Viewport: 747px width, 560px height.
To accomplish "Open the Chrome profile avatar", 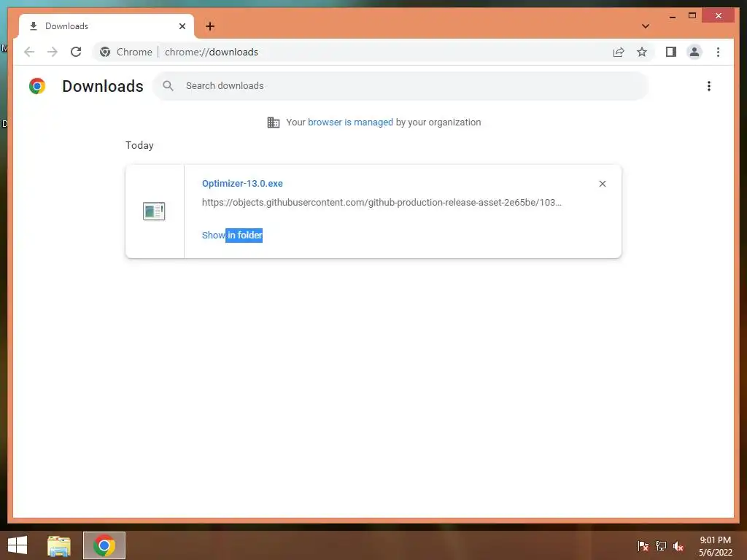I will (694, 52).
